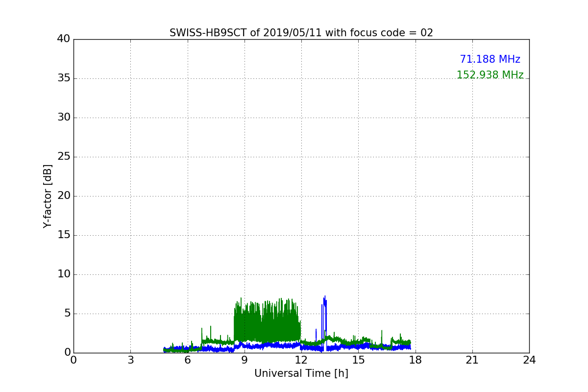The image size is (588, 392).
Task: Click x-axis tick label 12
Action: [x=301, y=360]
